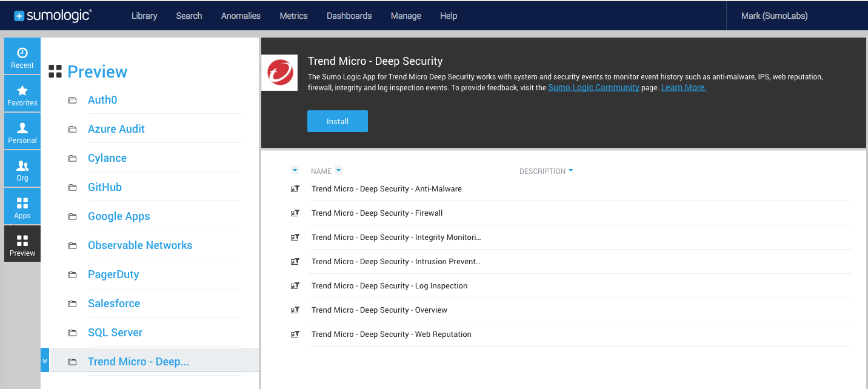Click the Overview dashboard icon
This screenshot has height=389, width=868.
[x=295, y=310]
